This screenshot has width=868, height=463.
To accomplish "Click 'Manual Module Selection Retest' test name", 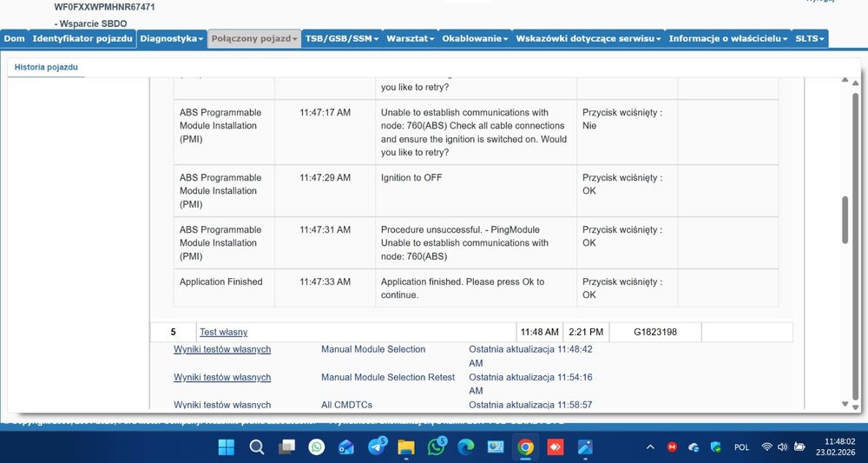I will (388, 377).
